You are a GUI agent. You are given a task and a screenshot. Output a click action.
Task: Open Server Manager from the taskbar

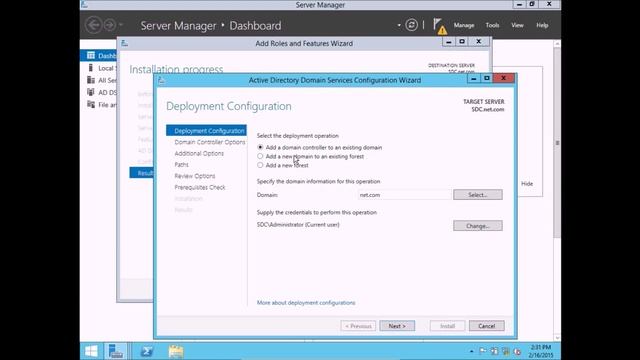(x=116, y=351)
